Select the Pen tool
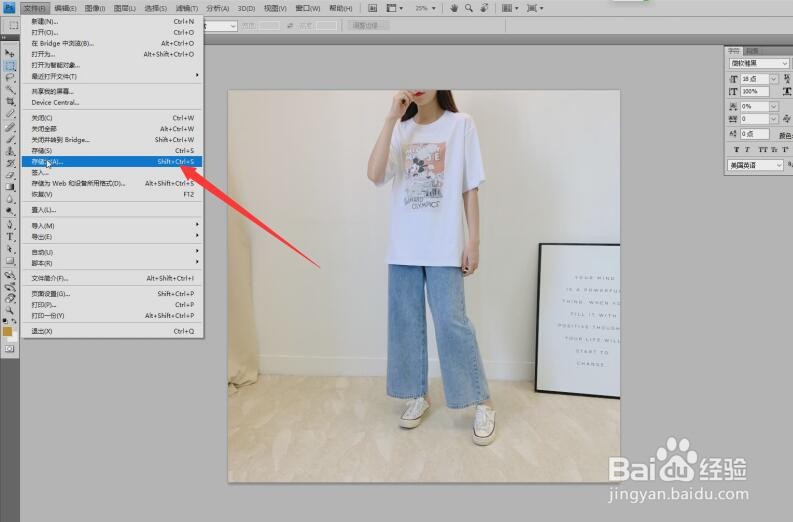 click(x=10, y=225)
